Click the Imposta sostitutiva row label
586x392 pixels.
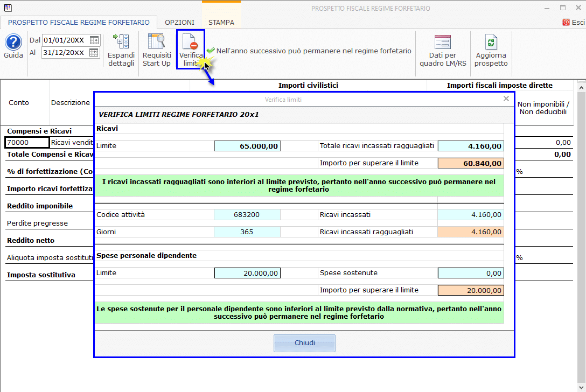[x=41, y=275]
